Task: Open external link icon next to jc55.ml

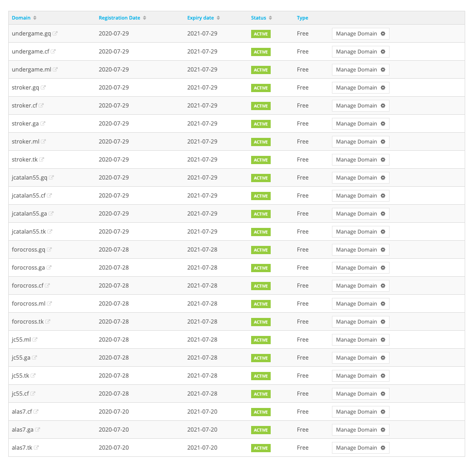Action: pyautogui.click(x=35, y=339)
